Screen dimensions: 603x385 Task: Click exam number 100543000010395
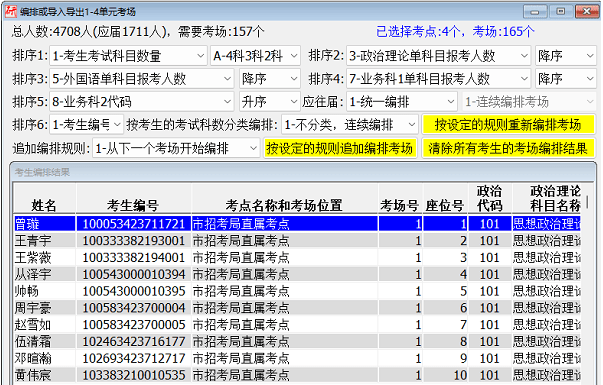(x=134, y=291)
